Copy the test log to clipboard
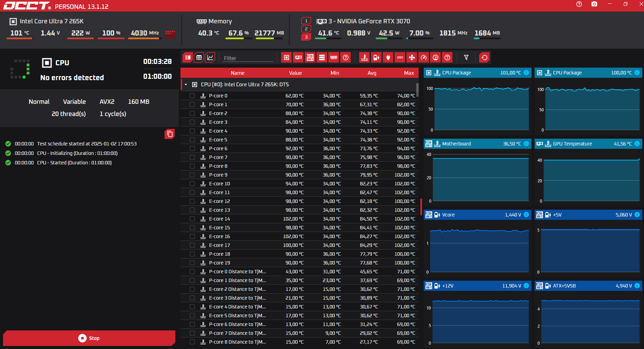Screen dimensions: 644x349 click(x=170, y=134)
